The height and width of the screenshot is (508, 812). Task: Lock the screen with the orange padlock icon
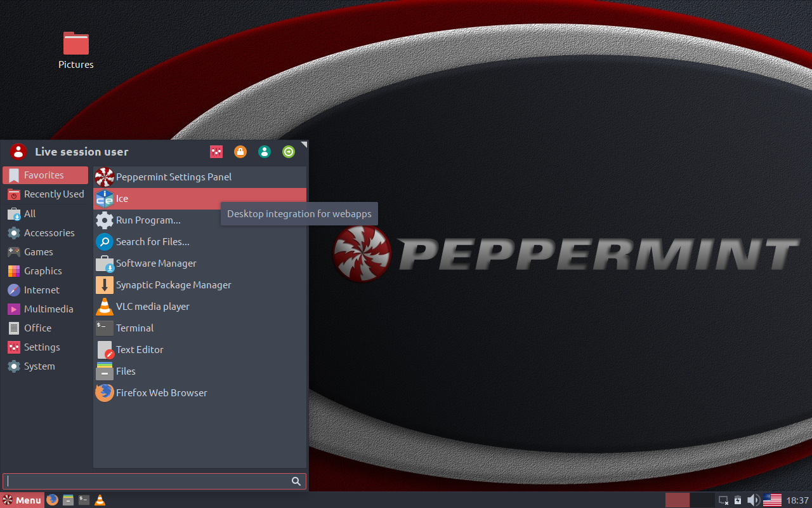(x=240, y=152)
